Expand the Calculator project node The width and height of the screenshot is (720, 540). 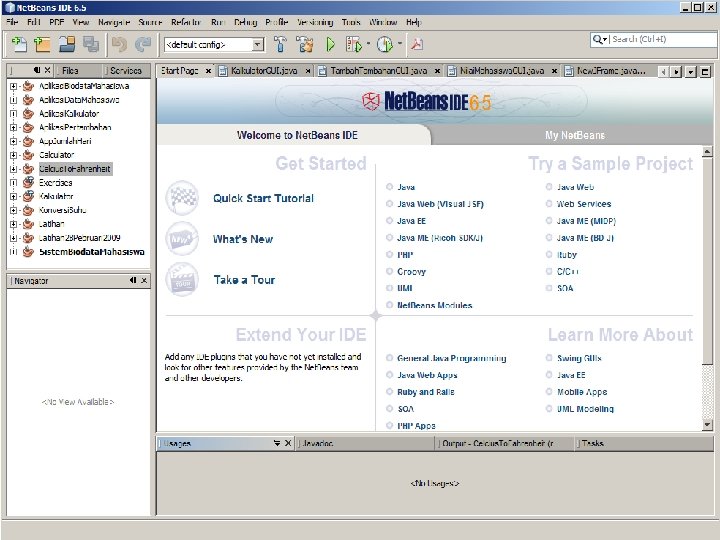[13, 155]
